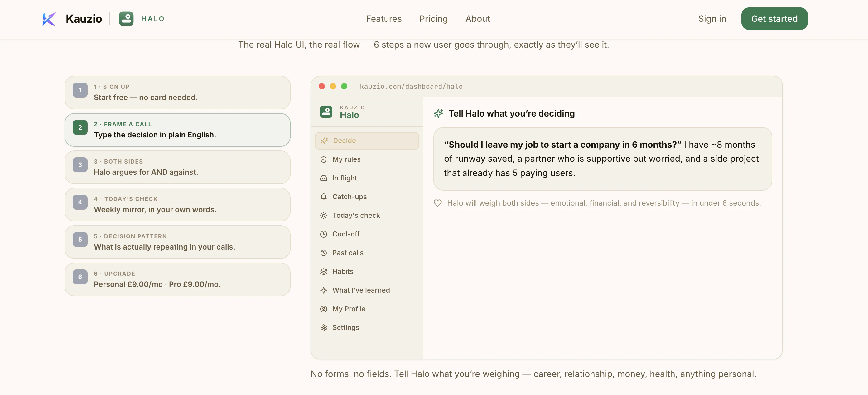This screenshot has height=395, width=868.
Task: Open Past calls in the sidebar
Action: pos(367,253)
